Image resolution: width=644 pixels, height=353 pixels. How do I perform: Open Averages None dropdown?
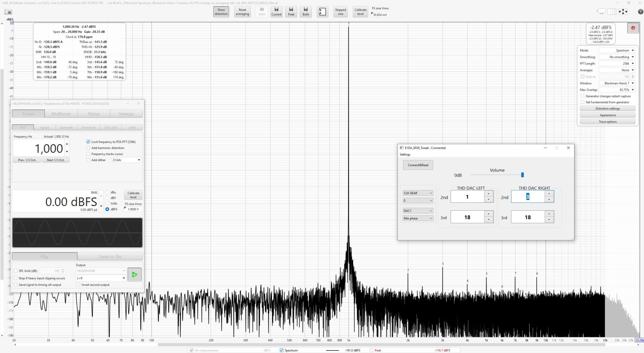[617, 70]
